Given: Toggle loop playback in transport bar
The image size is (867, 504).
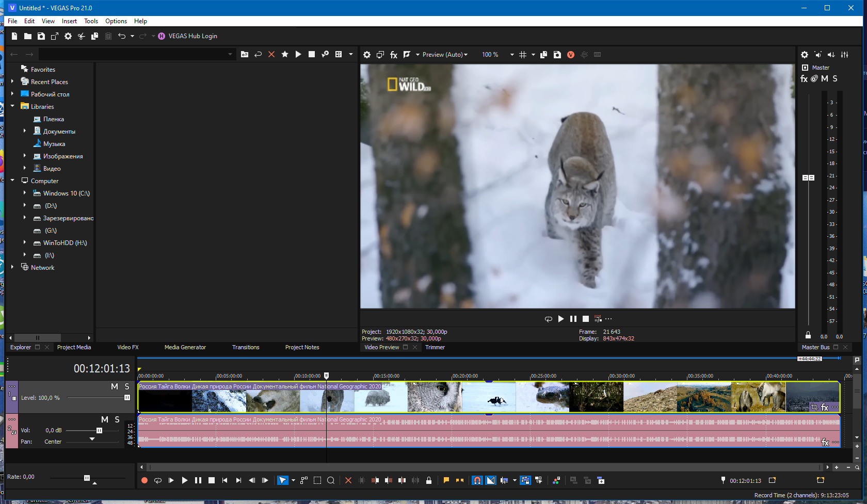Looking at the screenshot, I should [x=158, y=480].
